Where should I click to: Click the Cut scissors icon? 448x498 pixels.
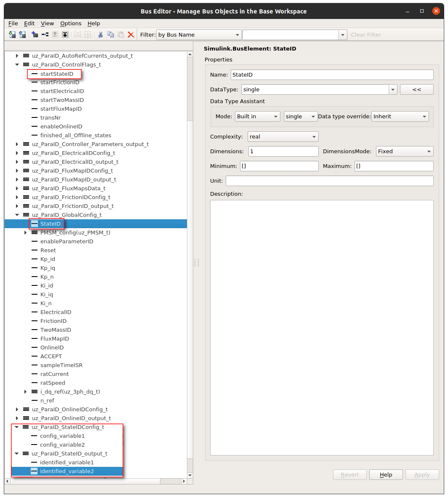tap(100, 35)
